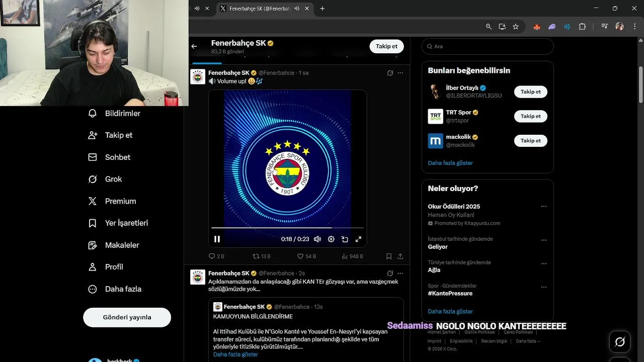Open video settings gear
Viewport: 644px width, 362px height.
(331, 239)
